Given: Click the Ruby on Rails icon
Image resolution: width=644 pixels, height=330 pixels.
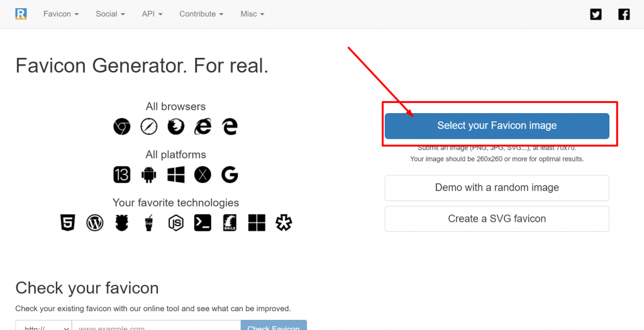Looking at the screenshot, I should 230,222.
